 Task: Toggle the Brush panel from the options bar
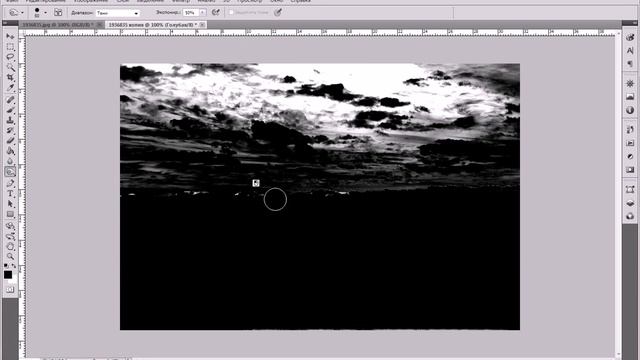coord(58,13)
